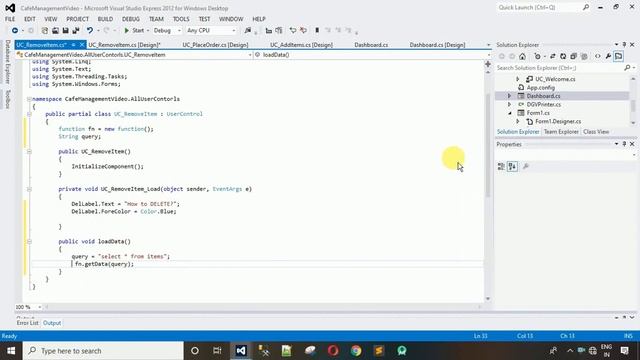This screenshot has height=360, width=640.
Task: Open the Error List tab at the bottom
Action: [27, 323]
